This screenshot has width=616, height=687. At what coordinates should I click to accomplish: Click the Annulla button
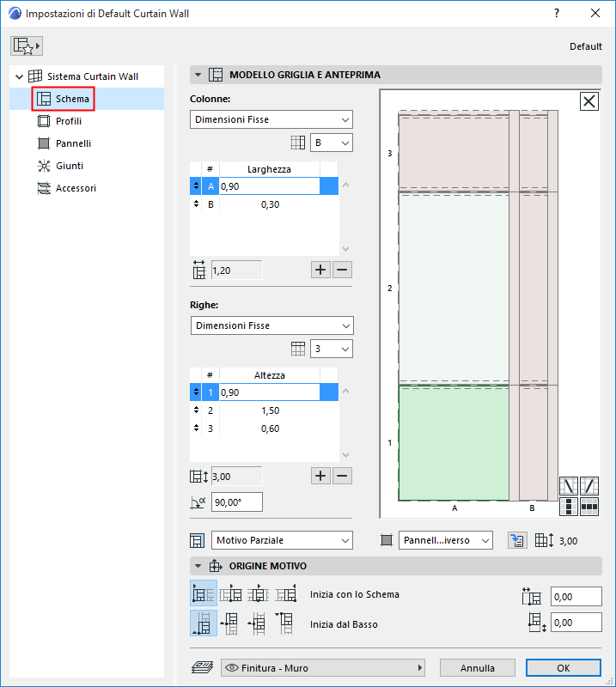coord(478,668)
